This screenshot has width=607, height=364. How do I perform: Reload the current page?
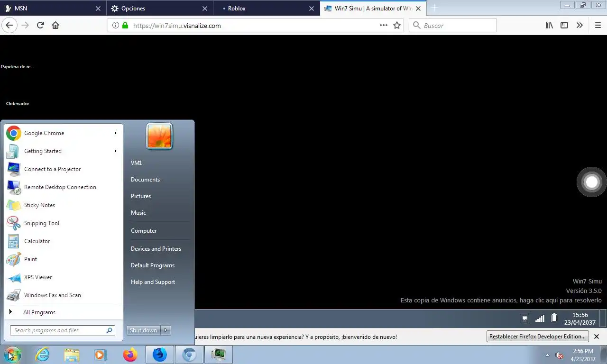40,26
